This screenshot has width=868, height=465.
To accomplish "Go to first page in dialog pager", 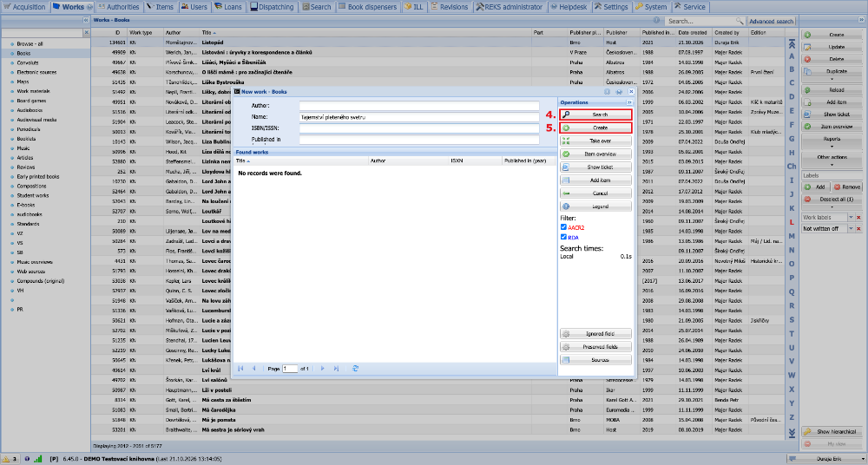I will (x=240, y=368).
